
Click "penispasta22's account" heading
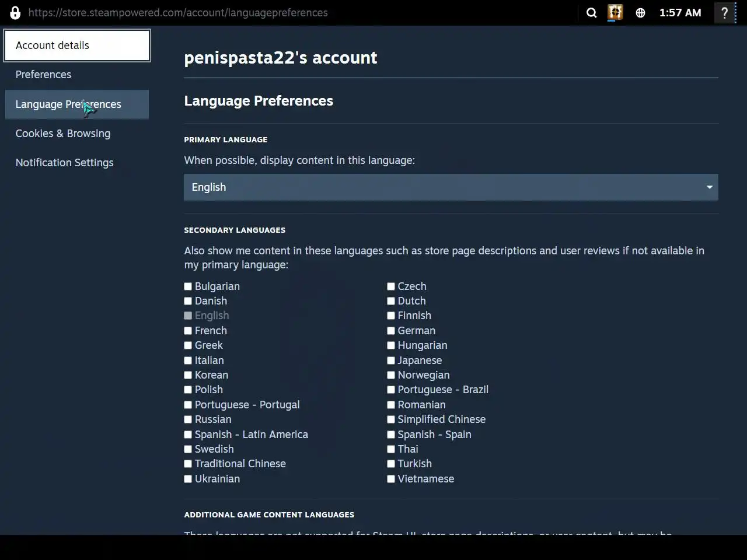point(281,58)
